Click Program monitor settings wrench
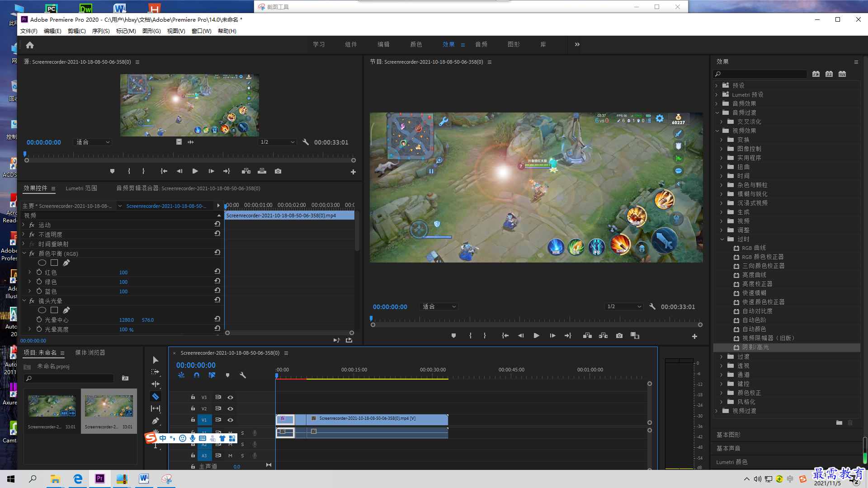 point(652,306)
